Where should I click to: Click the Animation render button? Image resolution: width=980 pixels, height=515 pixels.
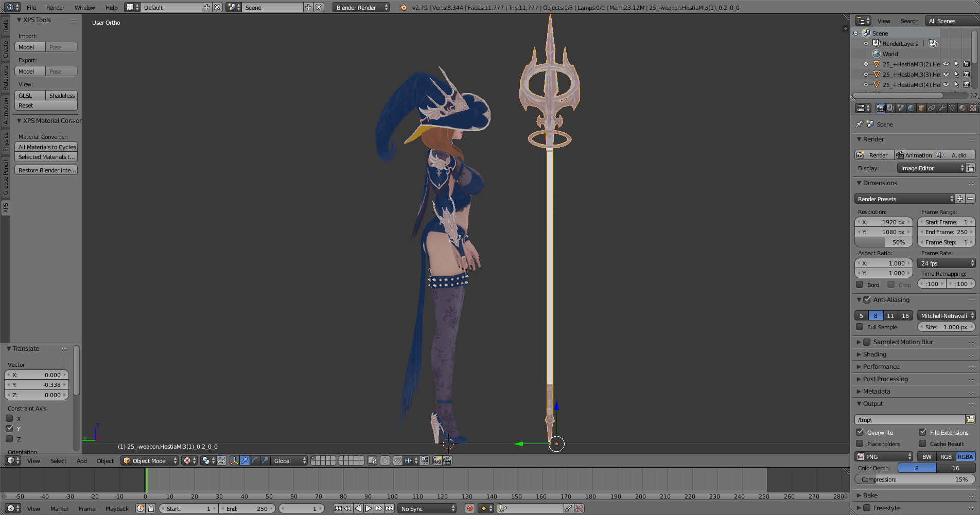coord(914,155)
